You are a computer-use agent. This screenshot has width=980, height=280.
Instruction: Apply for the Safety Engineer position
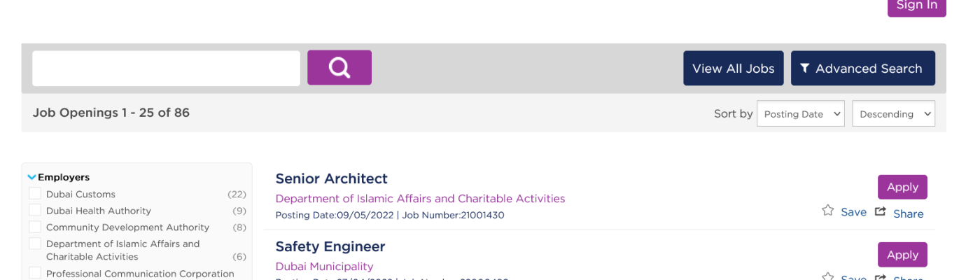(902, 255)
